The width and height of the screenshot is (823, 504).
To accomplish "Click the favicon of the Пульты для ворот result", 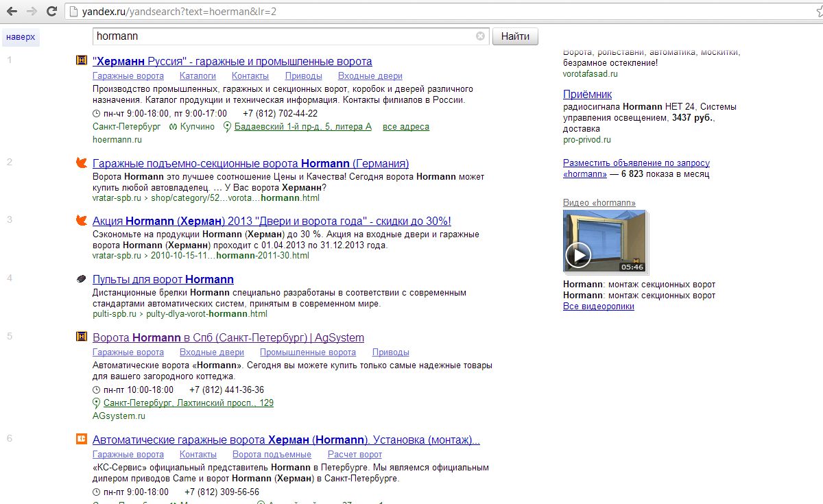I will (82, 279).
